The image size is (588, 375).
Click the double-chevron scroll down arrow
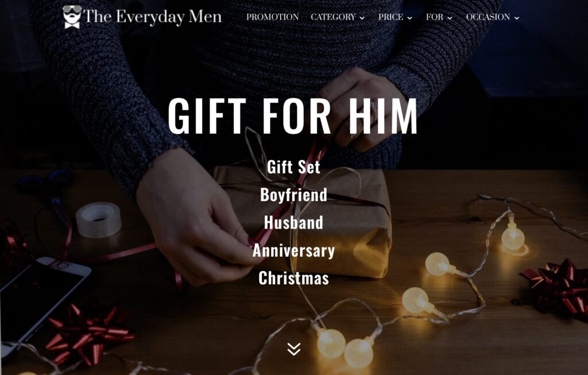pyautogui.click(x=293, y=349)
